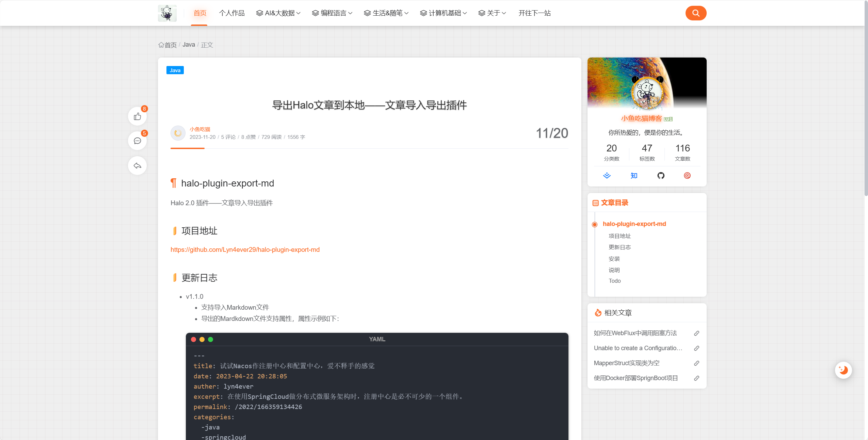Viewport: 868px width, 440px height.
Task: Click the email @ icon
Action: point(687,176)
